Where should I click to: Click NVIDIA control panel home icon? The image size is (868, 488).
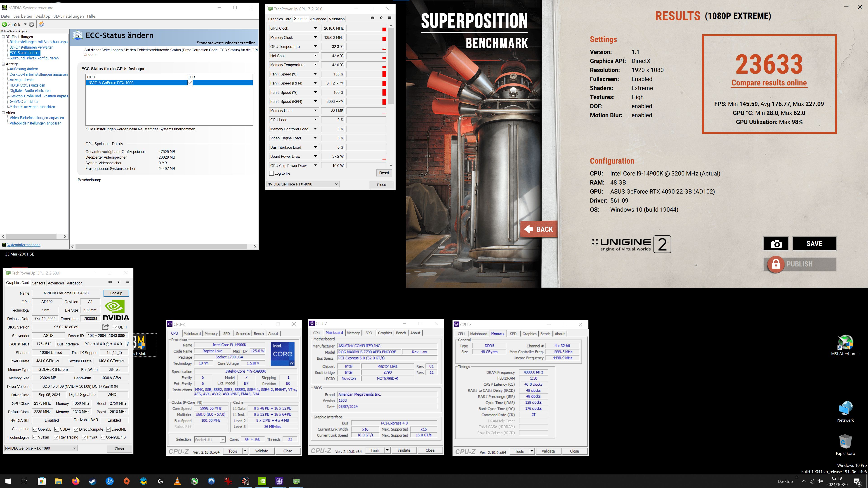[x=42, y=24]
